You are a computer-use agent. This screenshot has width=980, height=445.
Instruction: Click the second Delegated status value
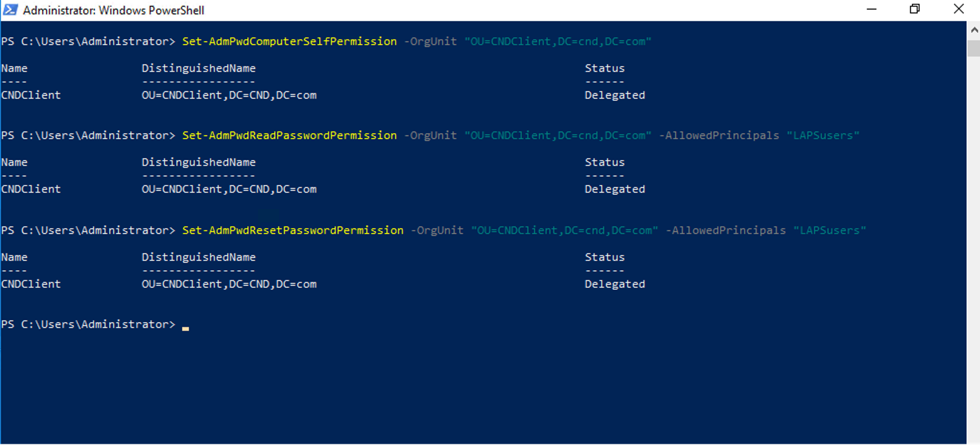[x=615, y=189]
